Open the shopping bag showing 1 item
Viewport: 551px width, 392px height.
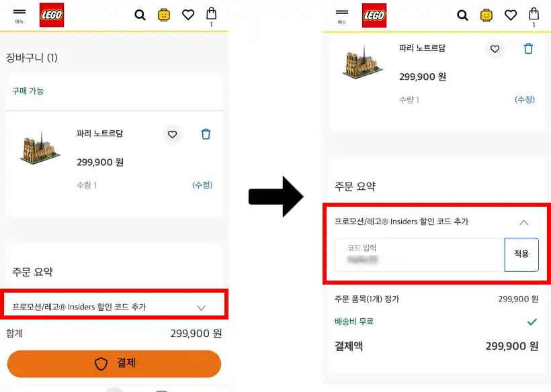211,14
